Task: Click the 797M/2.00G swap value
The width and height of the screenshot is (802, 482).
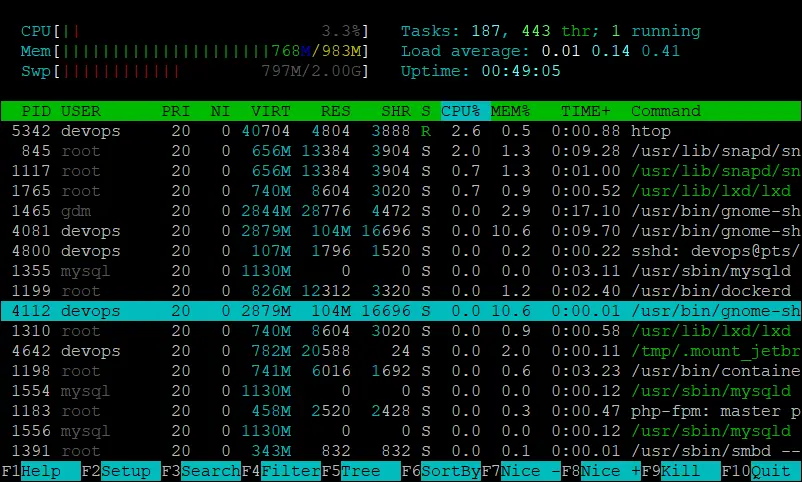Action: point(311,71)
